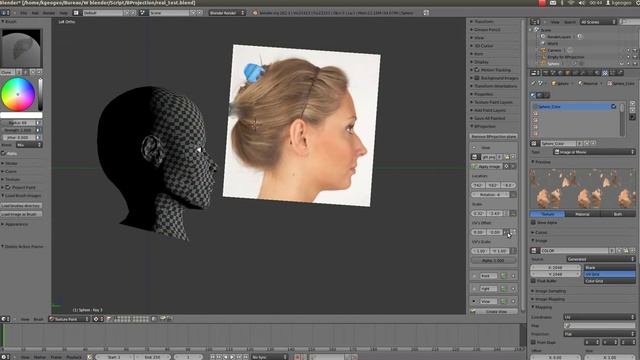Toggle visibility eye for Sphere in outliner
Screen dimensions: 640x360
pos(622,64)
